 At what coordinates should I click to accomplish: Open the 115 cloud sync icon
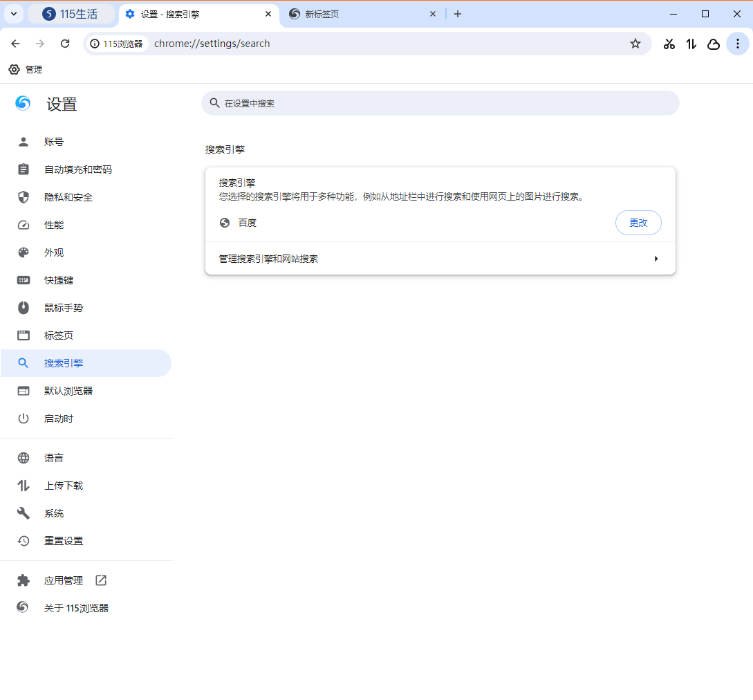pyautogui.click(x=713, y=44)
